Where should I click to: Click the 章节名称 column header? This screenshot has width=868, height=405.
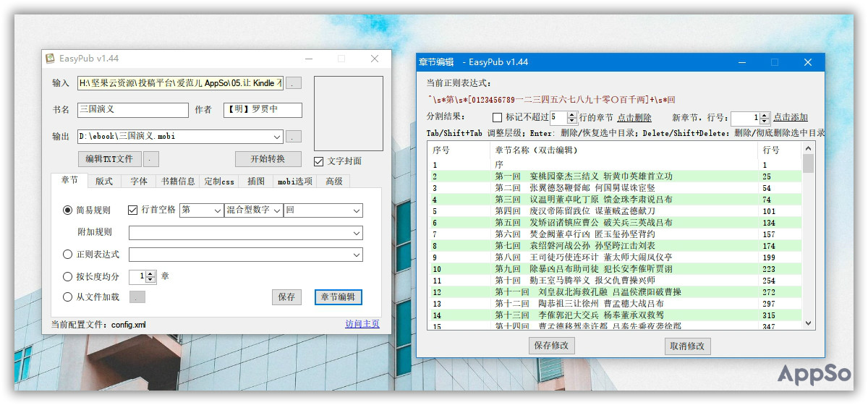coord(624,150)
